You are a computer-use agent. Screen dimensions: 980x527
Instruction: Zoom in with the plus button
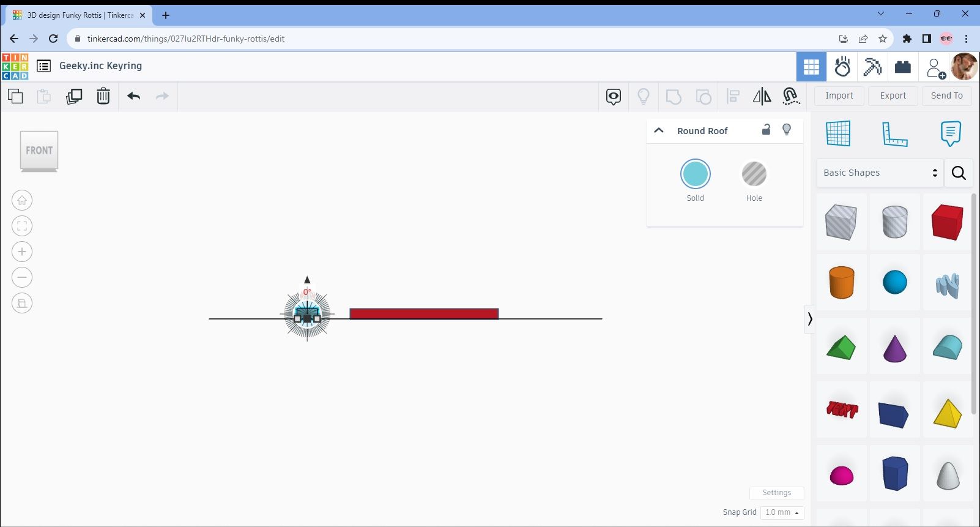[x=22, y=252]
